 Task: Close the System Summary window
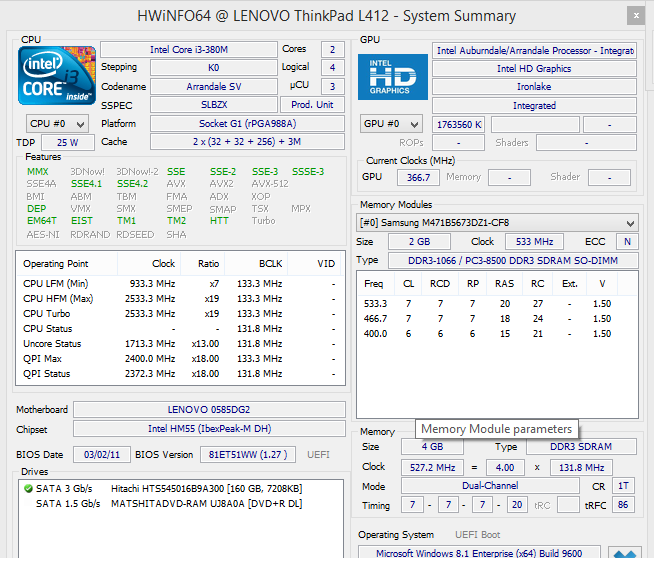(x=636, y=16)
